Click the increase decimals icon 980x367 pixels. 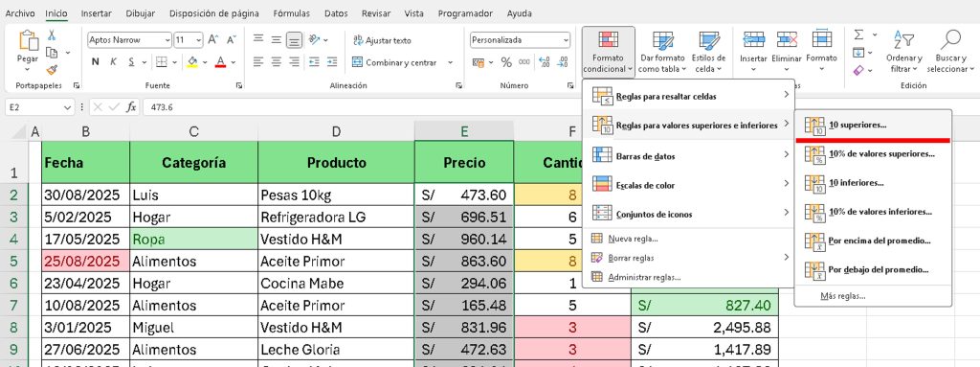click(x=545, y=62)
